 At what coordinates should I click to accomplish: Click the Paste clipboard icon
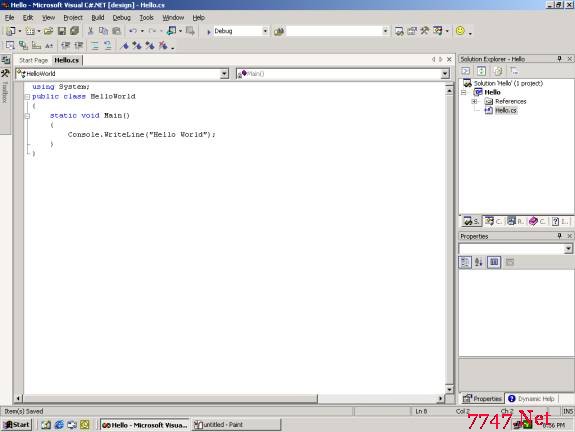[116, 31]
